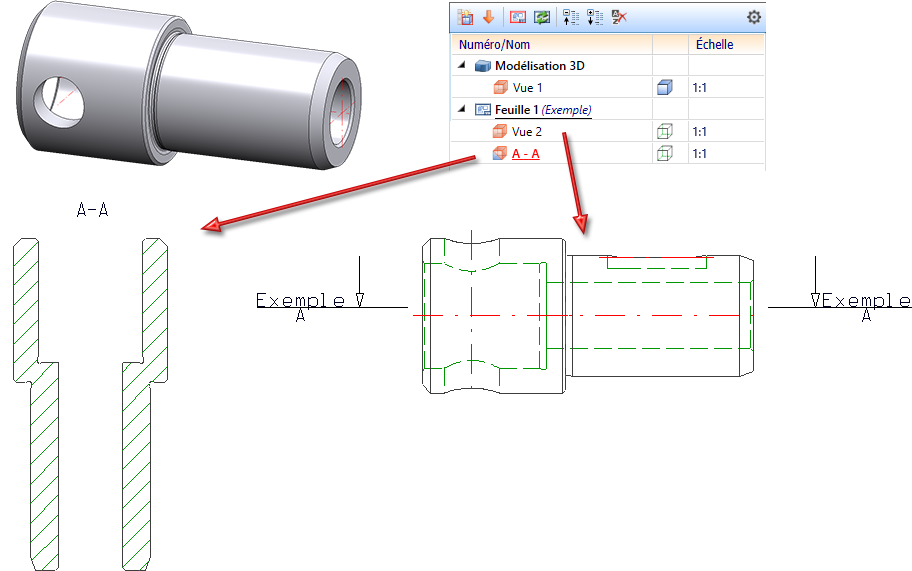
Task: Click the orange cube icon next to Vue 2
Action: pos(500,131)
